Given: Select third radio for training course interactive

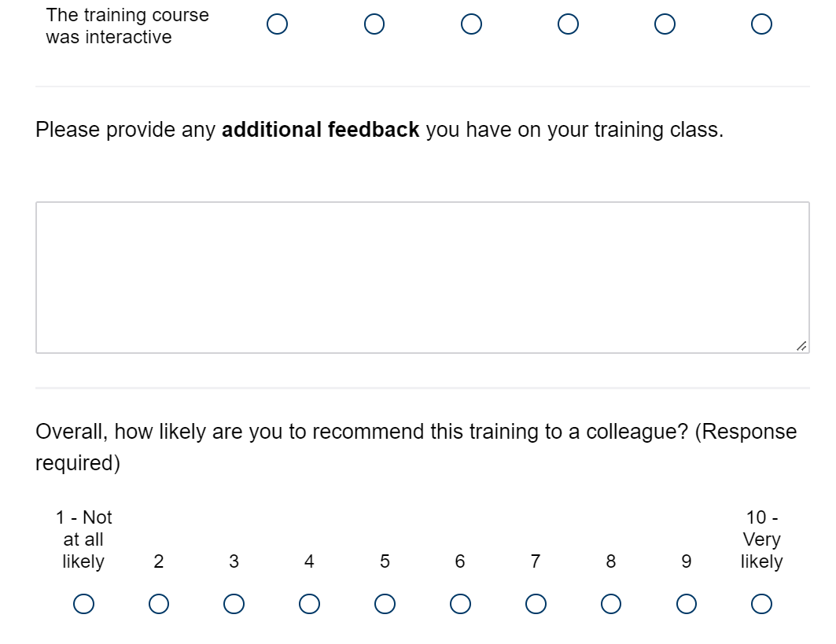Looking at the screenshot, I should tap(471, 25).
